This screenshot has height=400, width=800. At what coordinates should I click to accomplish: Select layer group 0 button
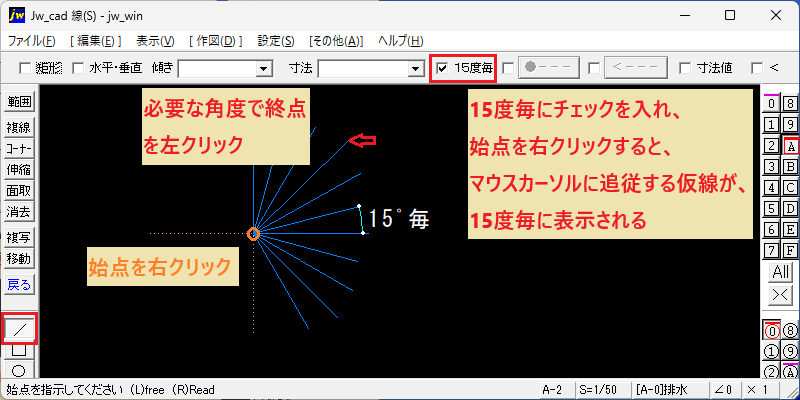pos(772,104)
